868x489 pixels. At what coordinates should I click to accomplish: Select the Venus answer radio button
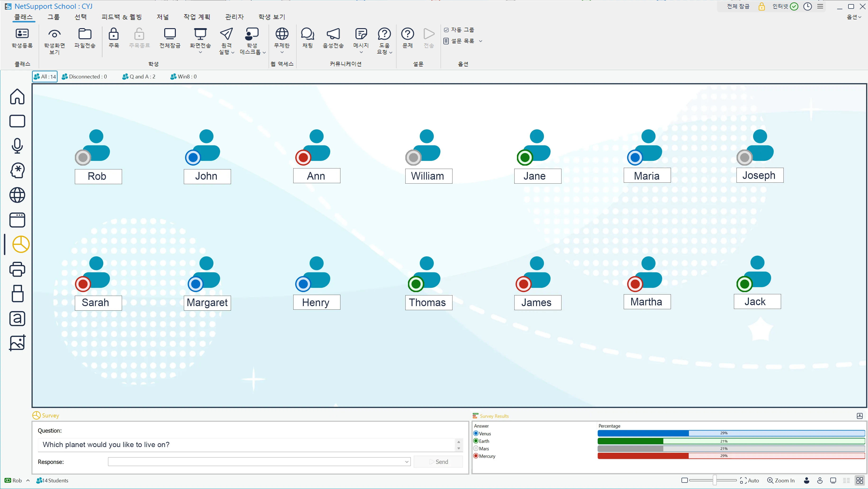476,433
